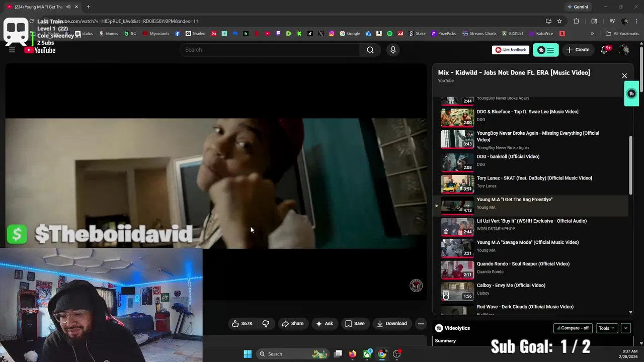Open the OBS icon on the taskbar
644x362 pixels.
[397, 354]
